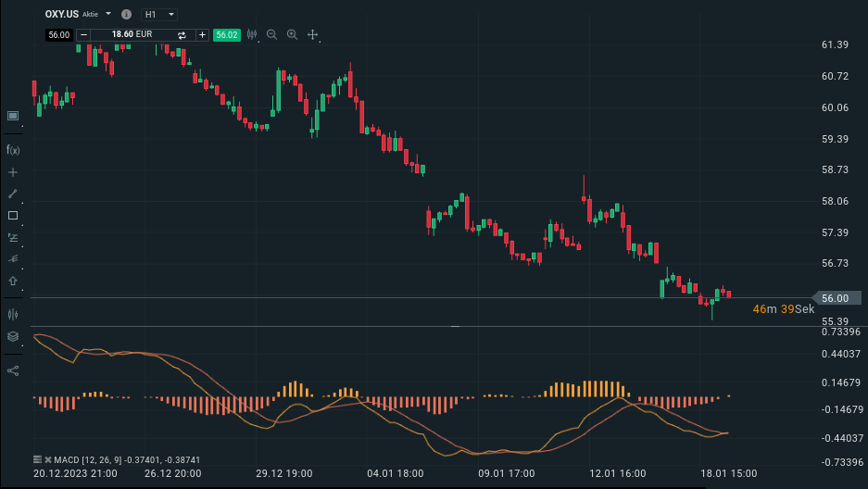868x489 pixels.
Task: Zoom out the chart
Action: pyautogui.click(x=271, y=35)
